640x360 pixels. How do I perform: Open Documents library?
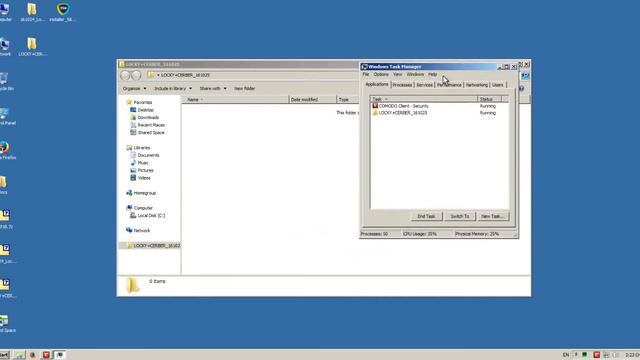click(148, 156)
